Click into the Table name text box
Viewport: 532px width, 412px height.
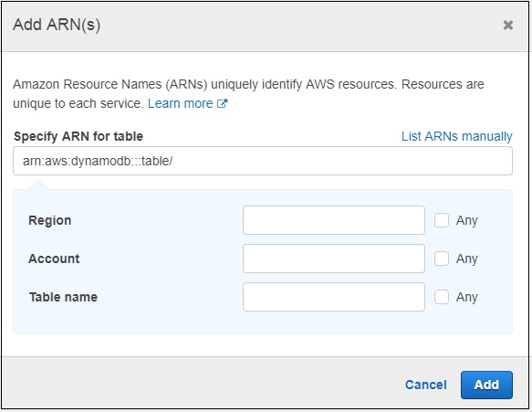[x=334, y=297]
